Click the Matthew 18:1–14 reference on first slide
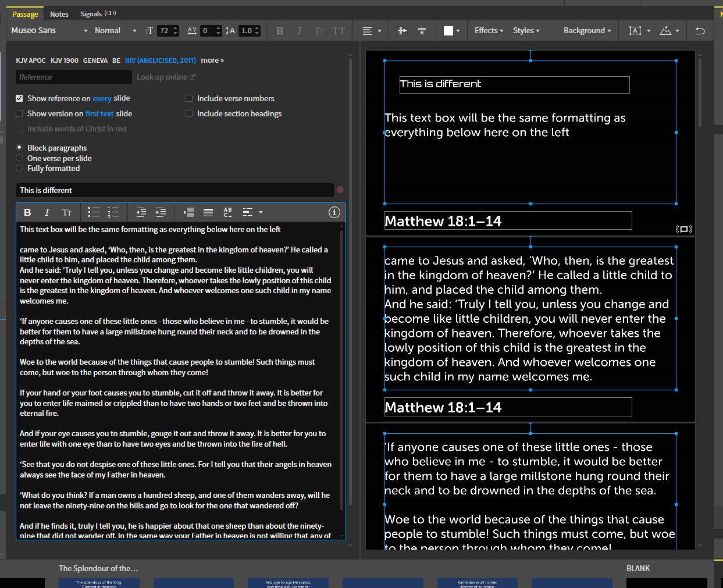Viewport: 723px width, 588px height. click(x=508, y=221)
